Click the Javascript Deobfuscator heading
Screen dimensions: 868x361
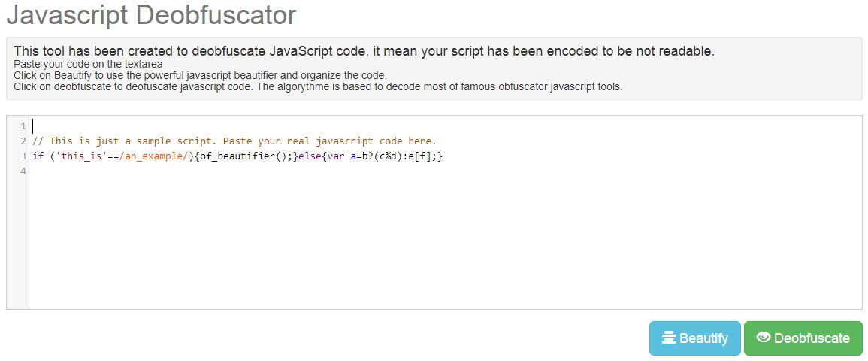(151, 15)
